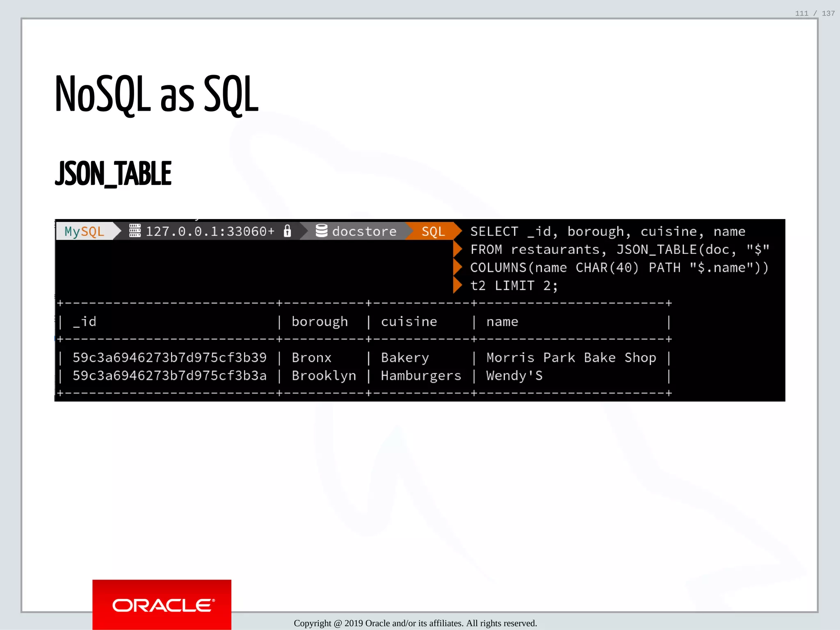Click id 59c3a6946273b7d975cf3b39
This screenshot has height=630, width=840.
(x=169, y=358)
